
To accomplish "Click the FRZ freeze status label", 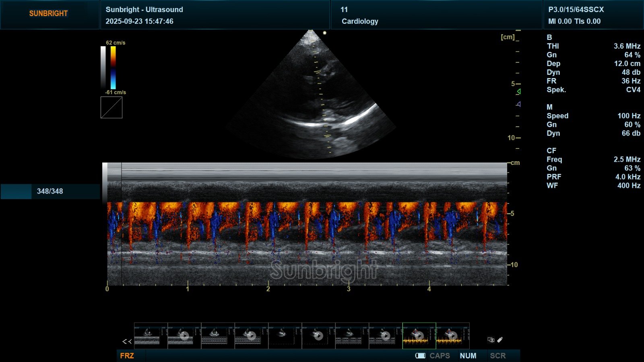I will (x=127, y=356).
